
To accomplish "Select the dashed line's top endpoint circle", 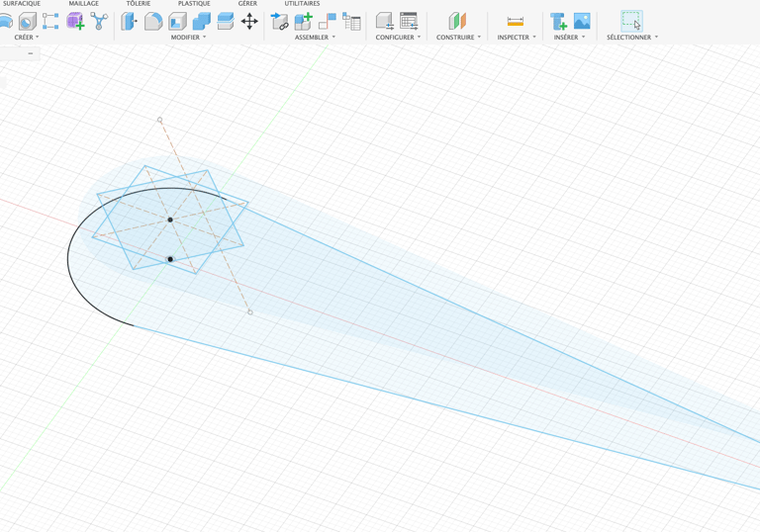I will tap(160, 120).
